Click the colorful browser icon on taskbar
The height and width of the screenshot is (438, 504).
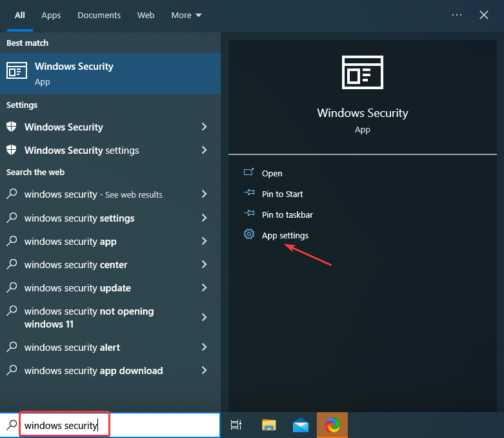click(x=332, y=425)
